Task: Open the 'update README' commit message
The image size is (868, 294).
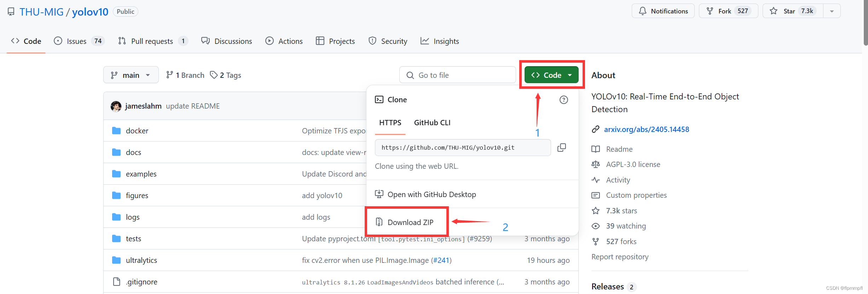Action: (x=193, y=106)
